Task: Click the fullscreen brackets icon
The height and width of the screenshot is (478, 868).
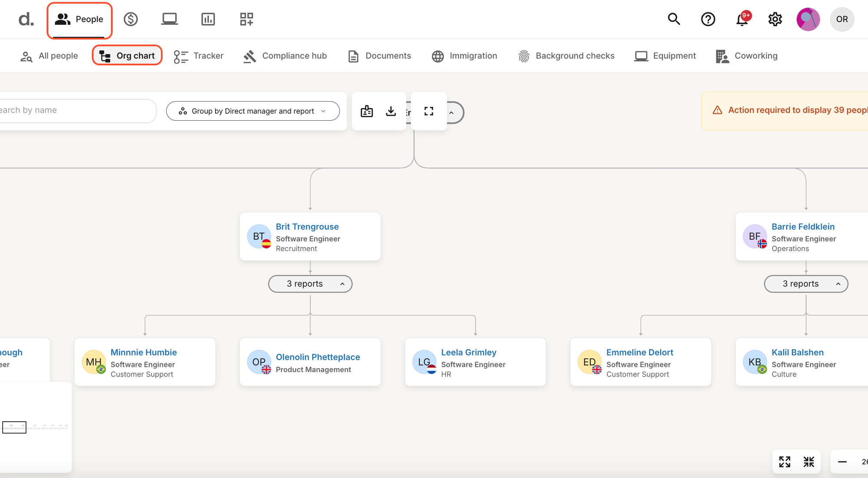Action: tap(429, 111)
